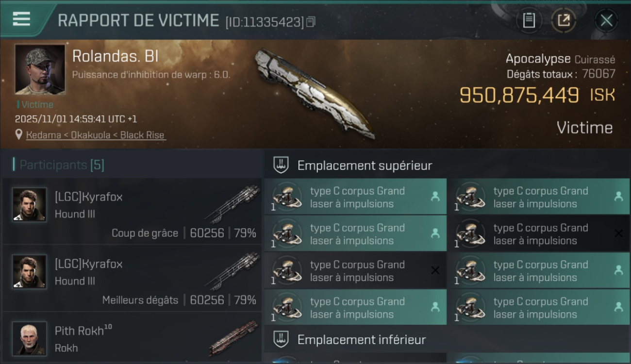Copy the kill report ID icon
631x364 pixels.
[x=311, y=22]
